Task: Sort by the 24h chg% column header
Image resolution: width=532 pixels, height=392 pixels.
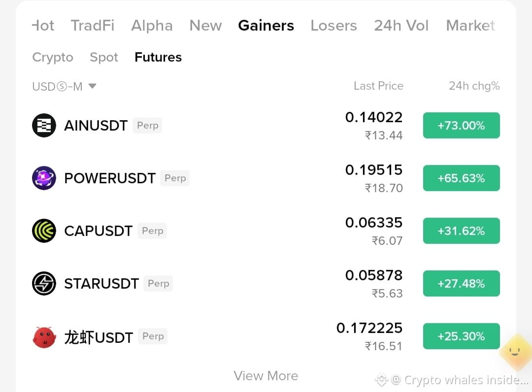Action: click(x=474, y=86)
